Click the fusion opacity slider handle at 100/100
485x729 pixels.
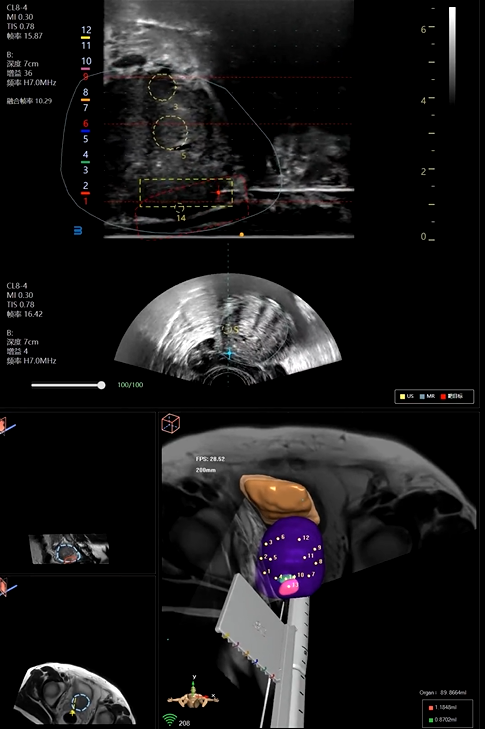coord(101,385)
